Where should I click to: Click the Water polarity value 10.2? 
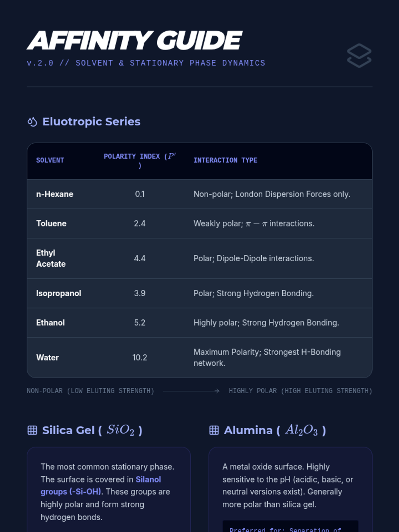click(140, 358)
